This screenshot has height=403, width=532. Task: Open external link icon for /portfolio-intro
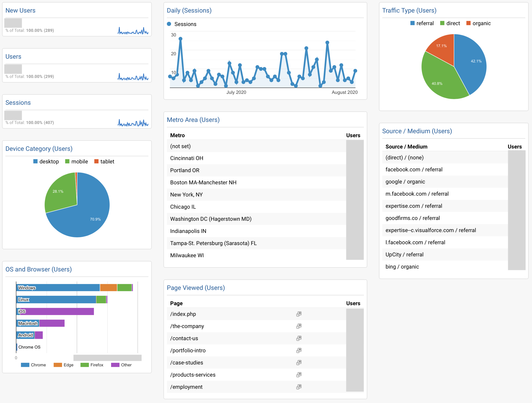(x=299, y=350)
